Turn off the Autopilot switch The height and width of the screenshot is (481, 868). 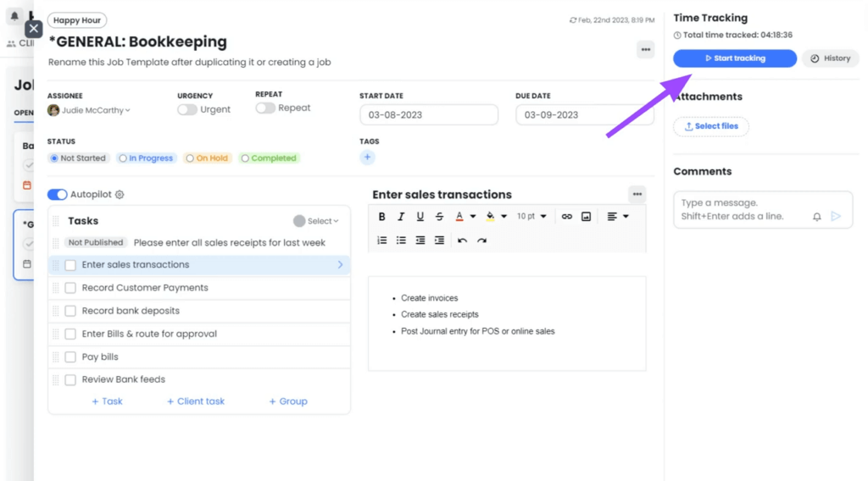(x=58, y=195)
